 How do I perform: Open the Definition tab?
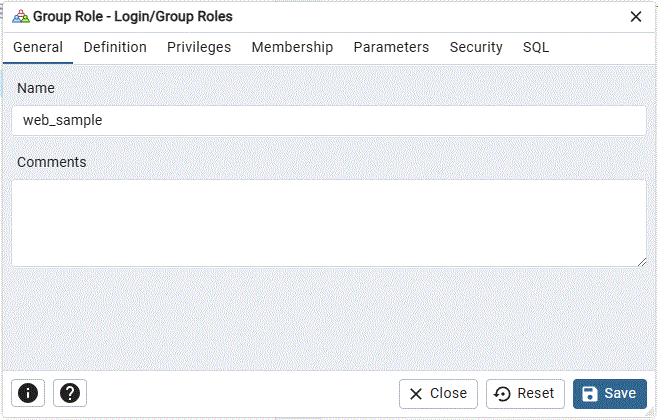(115, 47)
